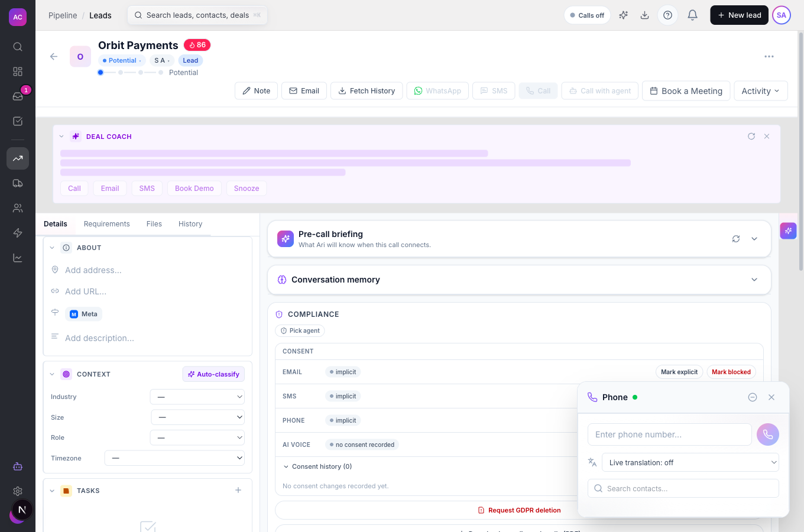Viewport: 804px width, 532px height.
Task: Select the first pipeline stage dot
Action: [x=100, y=73]
